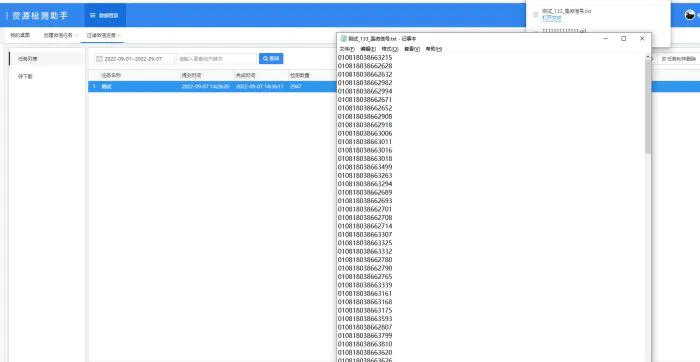
Task: Click the 资源检测助手 app title in the header
Action: point(39,16)
